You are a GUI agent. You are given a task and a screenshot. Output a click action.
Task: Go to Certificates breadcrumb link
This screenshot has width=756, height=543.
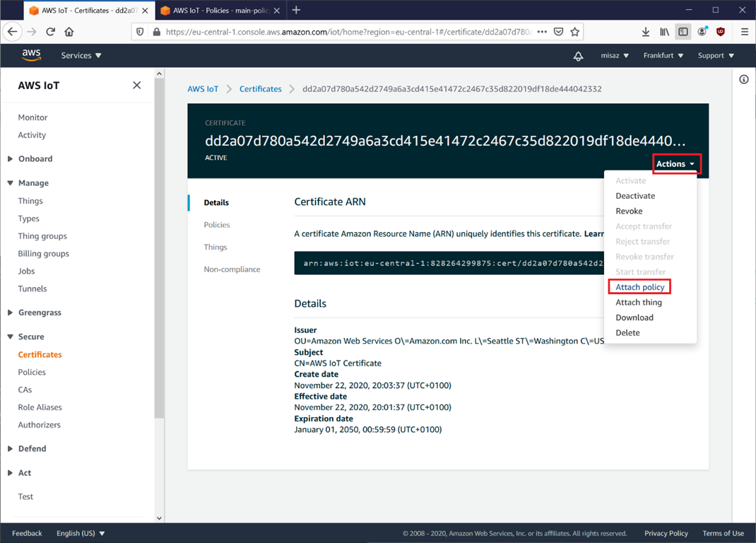(x=260, y=89)
